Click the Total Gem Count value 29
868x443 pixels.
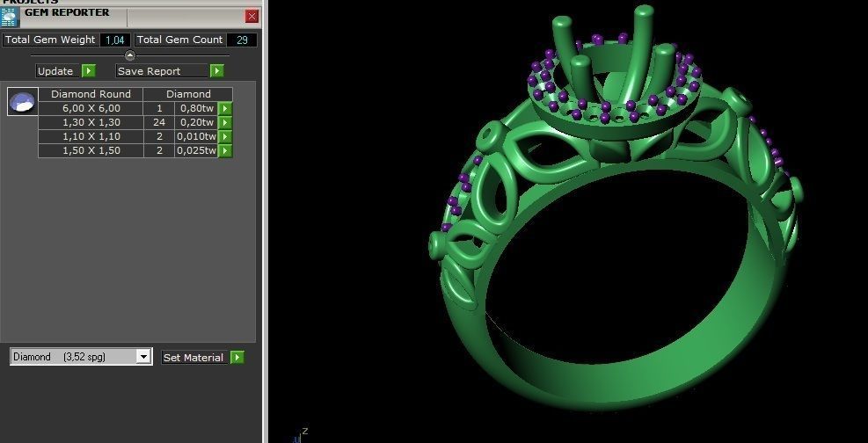point(242,40)
